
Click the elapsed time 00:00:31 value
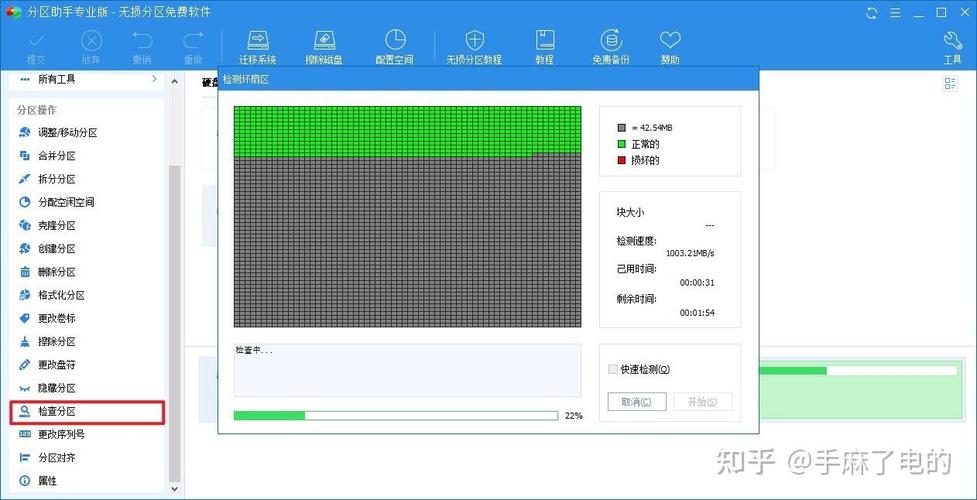point(697,283)
